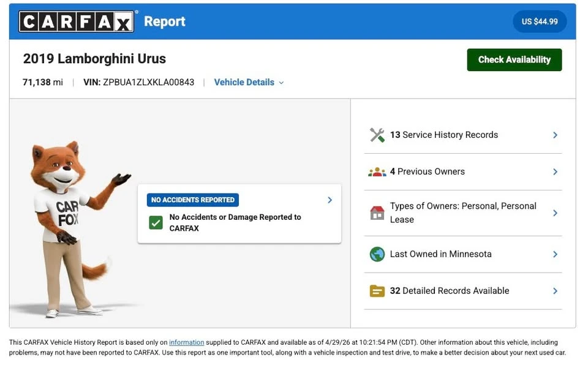Click the US $44.99 price button
The width and height of the screenshot is (588, 365).
pyautogui.click(x=539, y=21)
